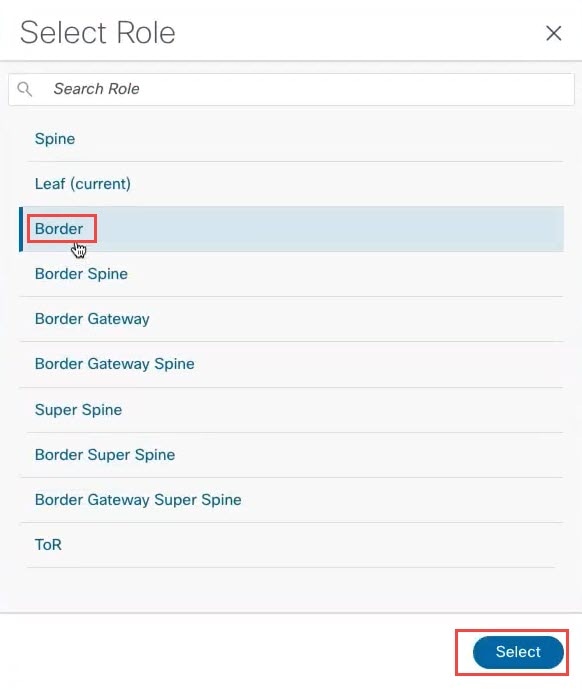Viewport: 582px width, 690px height.
Task: Click the empty list area below ToR
Action: click(291, 590)
